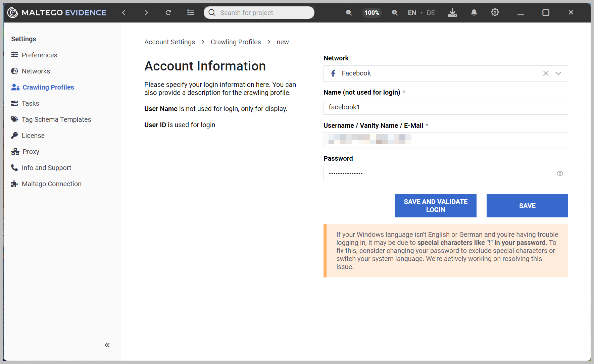Switch language to EN
The image size is (594, 364).
tap(412, 13)
